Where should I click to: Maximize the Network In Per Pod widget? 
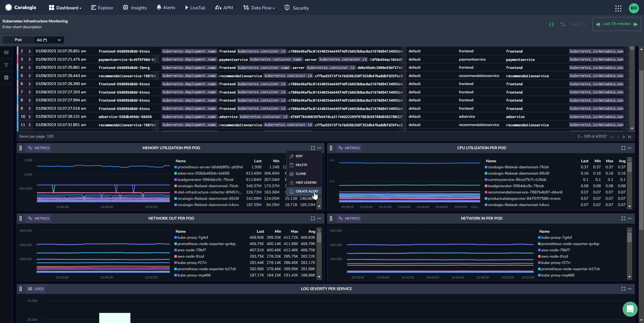click(x=623, y=218)
